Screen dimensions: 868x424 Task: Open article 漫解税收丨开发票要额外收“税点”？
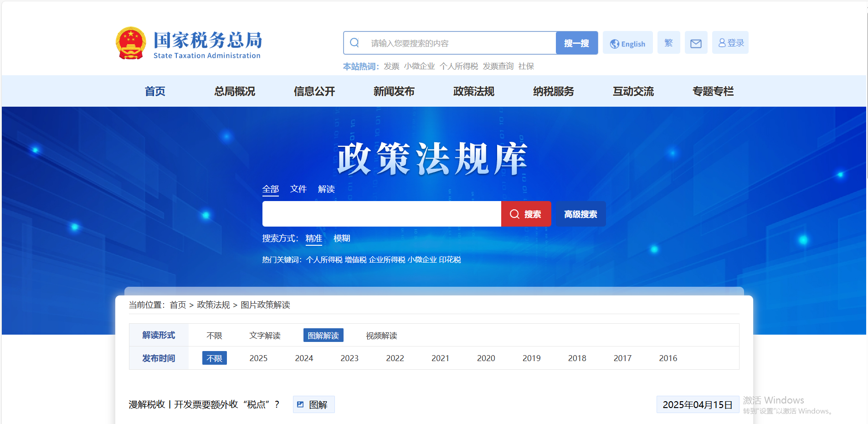tap(204, 405)
